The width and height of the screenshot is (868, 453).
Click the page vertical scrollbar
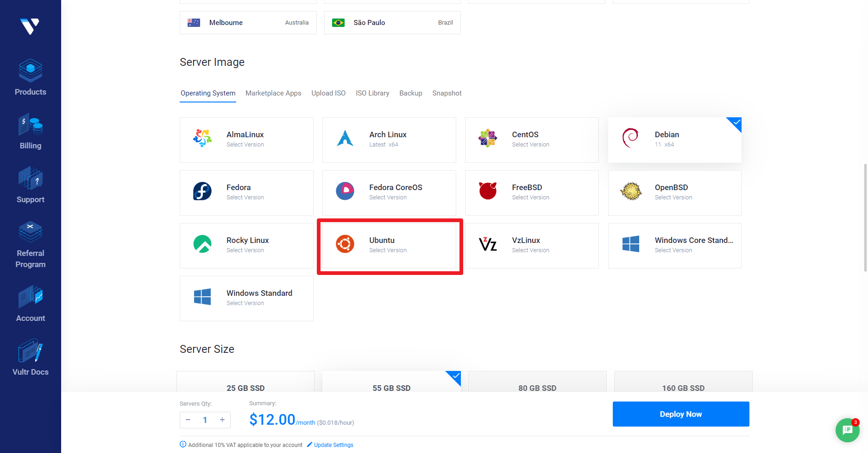pyautogui.click(x=865, y=217)
